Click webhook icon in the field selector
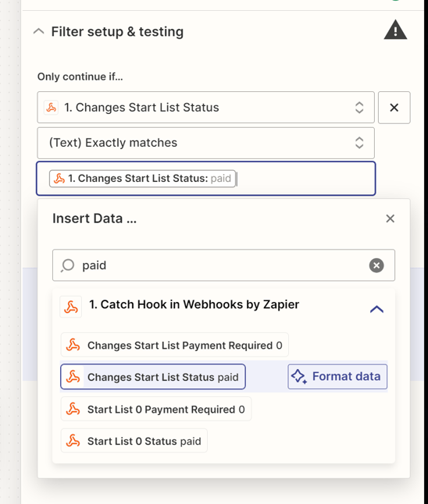The width and height of the screenshot is (428, 504). 52,108
